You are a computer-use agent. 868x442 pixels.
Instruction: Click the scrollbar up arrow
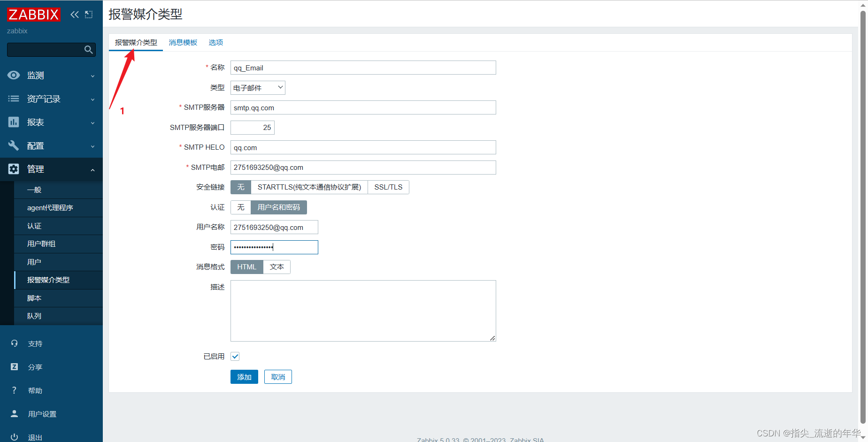coord(863,5)
